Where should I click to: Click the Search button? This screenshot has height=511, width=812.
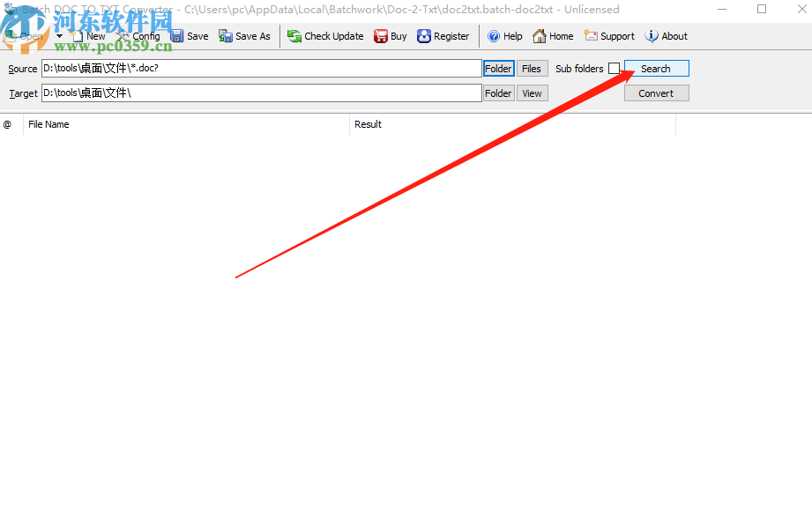coord(656,68)
